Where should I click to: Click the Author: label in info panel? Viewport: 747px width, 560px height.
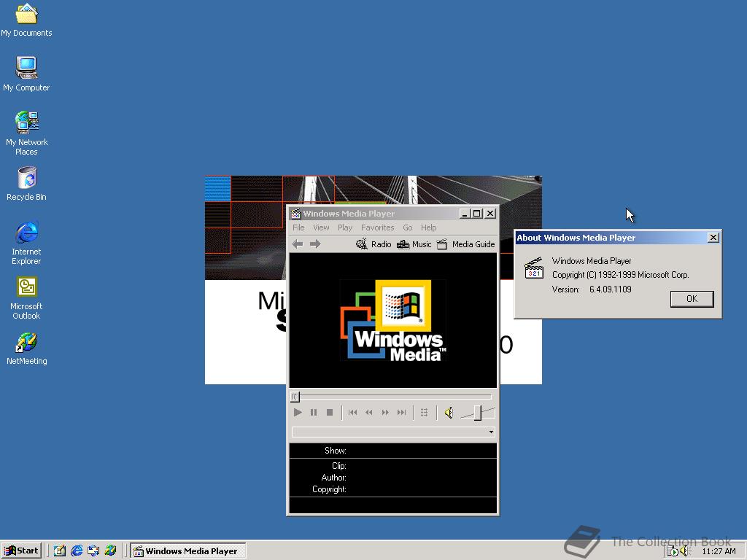point(333,477)
